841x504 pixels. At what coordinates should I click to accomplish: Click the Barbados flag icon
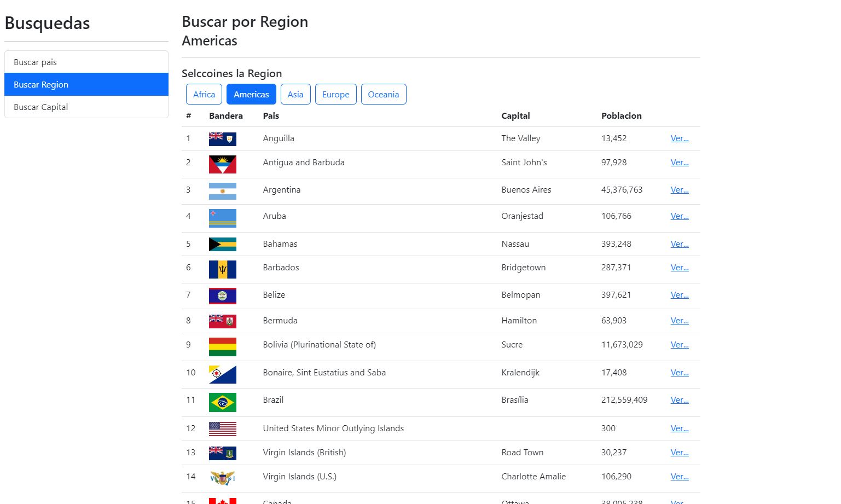pyautogui.click(x=222, y=269)
